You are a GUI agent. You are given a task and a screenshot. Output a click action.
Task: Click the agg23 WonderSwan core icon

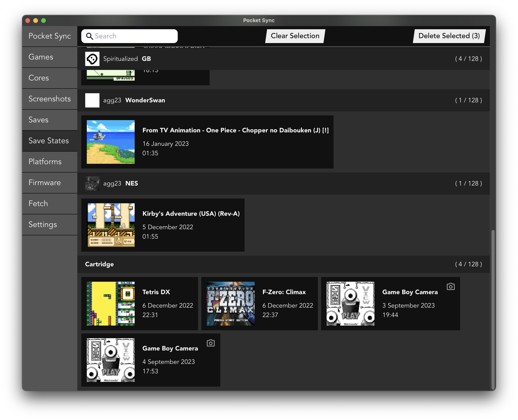pyautogui.click(x=92, y=100)
